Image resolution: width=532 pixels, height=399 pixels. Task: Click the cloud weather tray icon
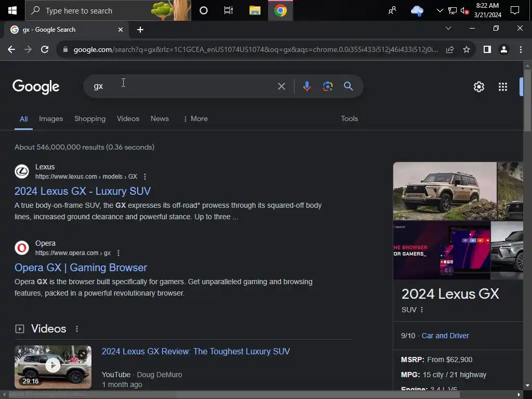tap(417, 10)
